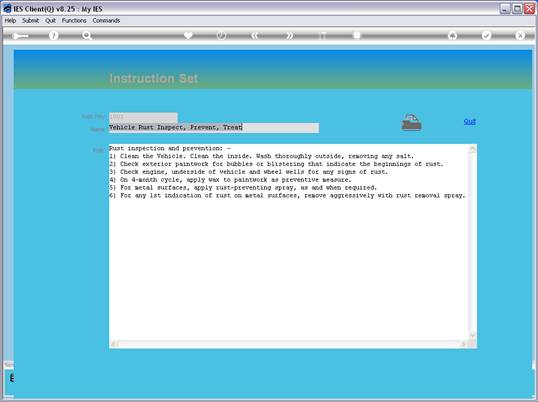Click the tree/up icon in the toolbar

click(453, 35)
